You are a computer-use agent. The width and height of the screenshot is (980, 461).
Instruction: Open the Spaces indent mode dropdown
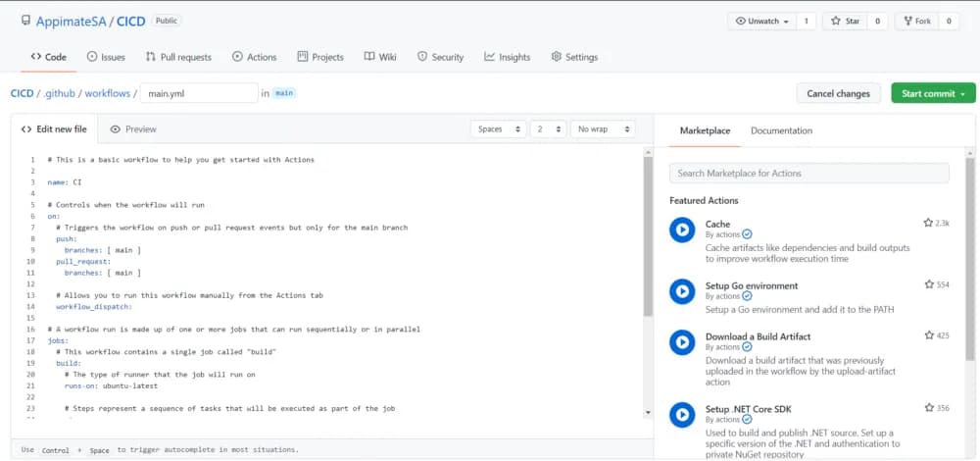pyautogui.click(x=497, y=129)
